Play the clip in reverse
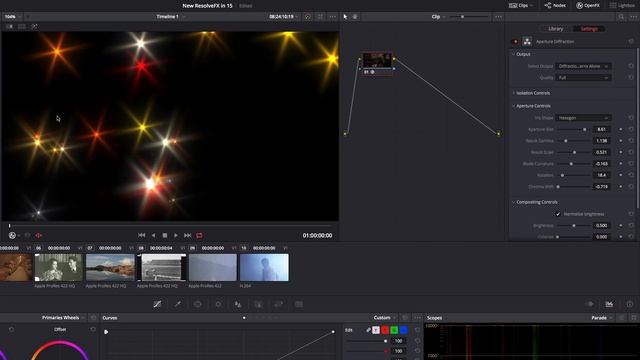 click(153, 236)
